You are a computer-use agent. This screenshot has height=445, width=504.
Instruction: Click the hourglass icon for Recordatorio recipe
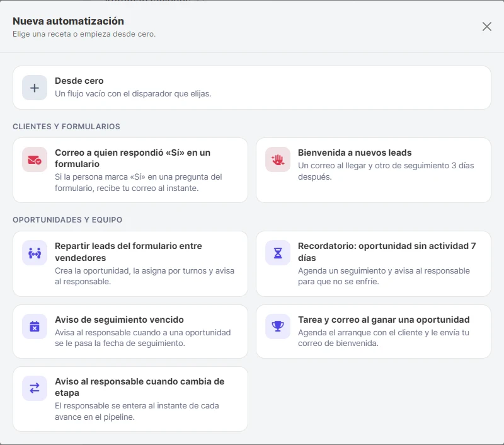click(x=278, y=253)
